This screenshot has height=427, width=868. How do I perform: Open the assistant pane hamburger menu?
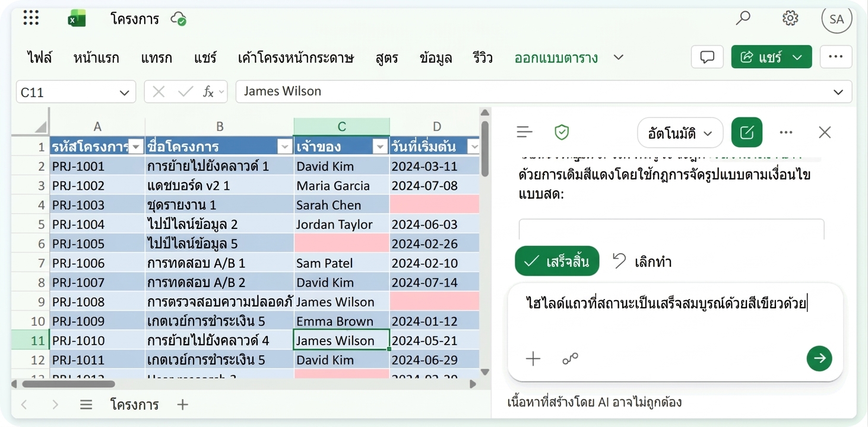524,132
